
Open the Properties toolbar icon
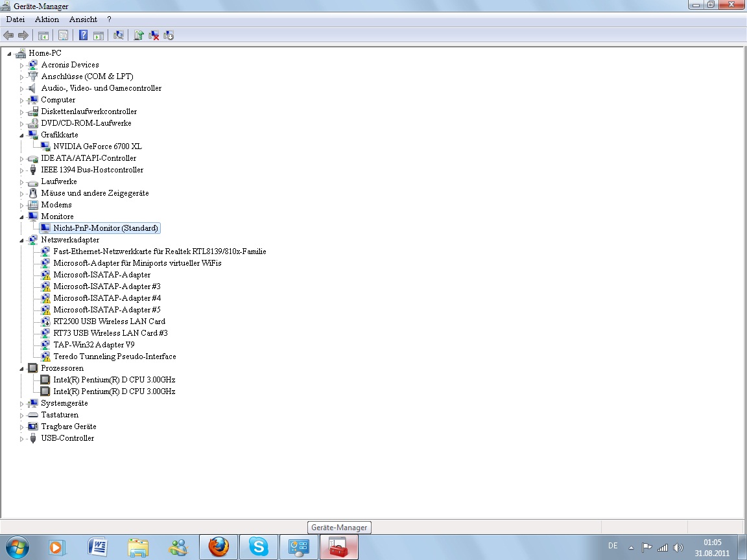(63, 35)
